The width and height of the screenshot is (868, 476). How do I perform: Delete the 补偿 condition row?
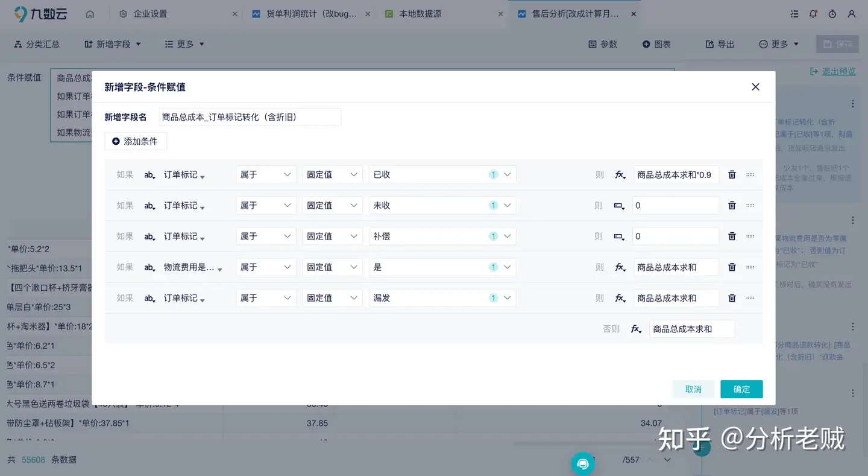[732, 236]
